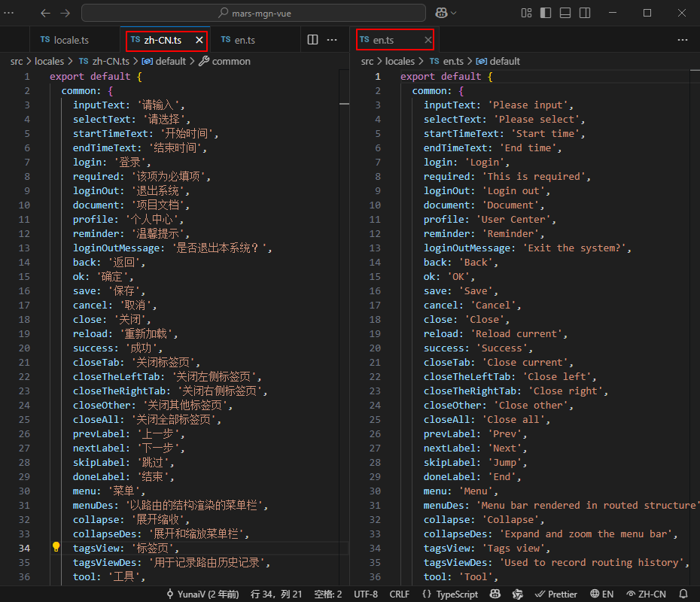
Task: Change file encoding from UTF-8
Action: click(366, 594)
